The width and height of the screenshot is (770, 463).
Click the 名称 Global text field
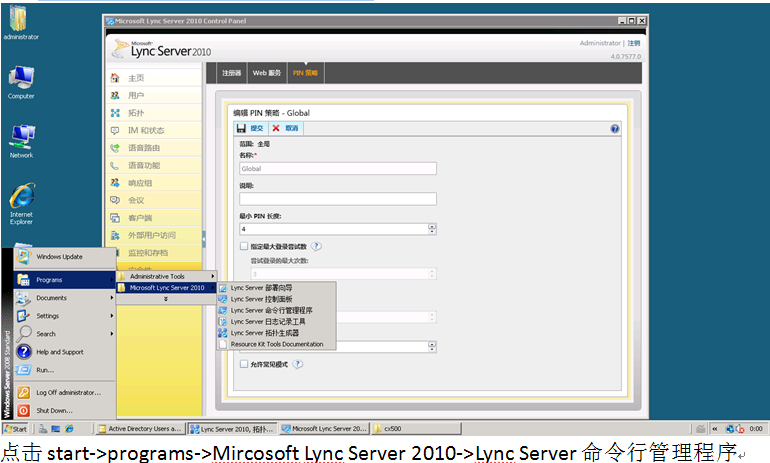click(x=338, y=169)
